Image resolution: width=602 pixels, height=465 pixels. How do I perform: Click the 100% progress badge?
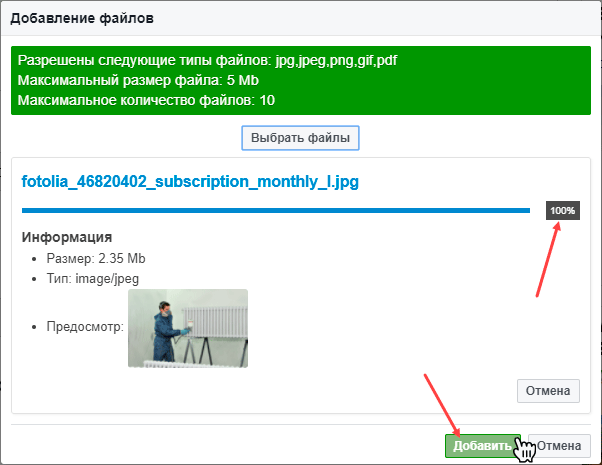[x=562, y=211]
